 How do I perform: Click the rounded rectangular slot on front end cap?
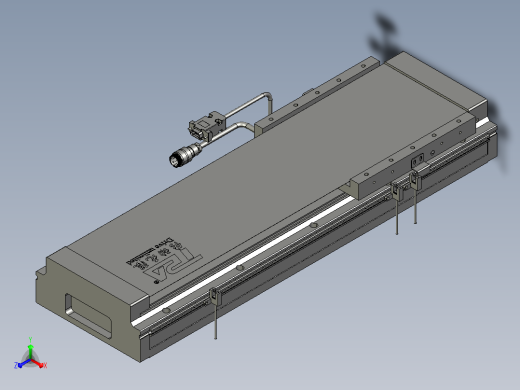[x=89, y=316]
